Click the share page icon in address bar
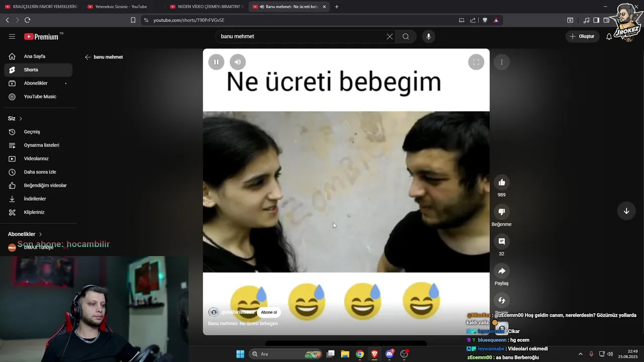644x362 pixels. pos(473,20)
